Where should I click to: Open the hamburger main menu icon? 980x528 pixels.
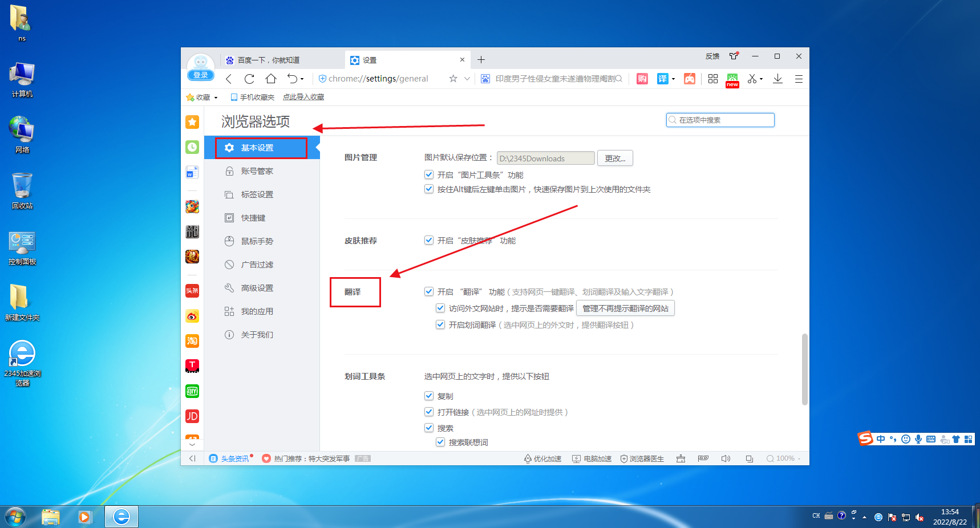[x=799, y=79]
